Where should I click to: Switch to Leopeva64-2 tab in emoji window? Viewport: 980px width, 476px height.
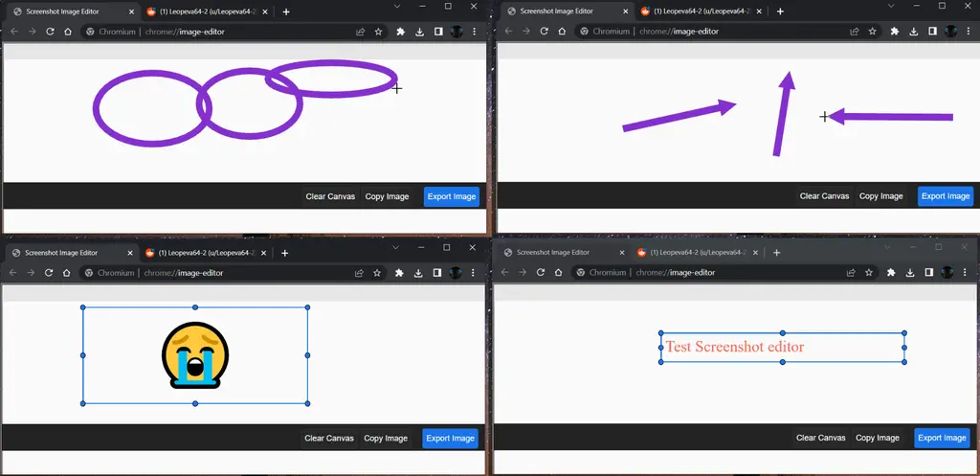click(204, 254)
